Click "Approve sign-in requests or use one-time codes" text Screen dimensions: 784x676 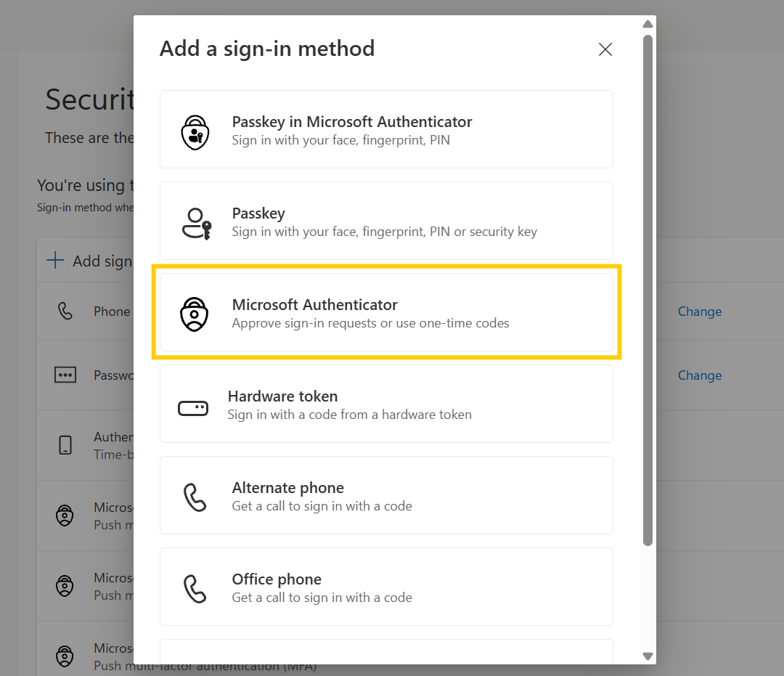370,323
